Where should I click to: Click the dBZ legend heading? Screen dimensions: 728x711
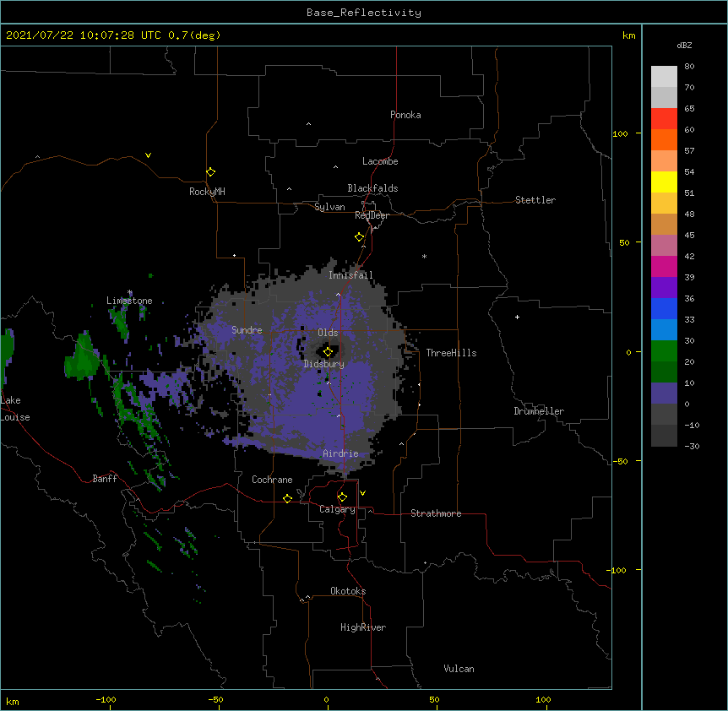[x=684, y=45]
